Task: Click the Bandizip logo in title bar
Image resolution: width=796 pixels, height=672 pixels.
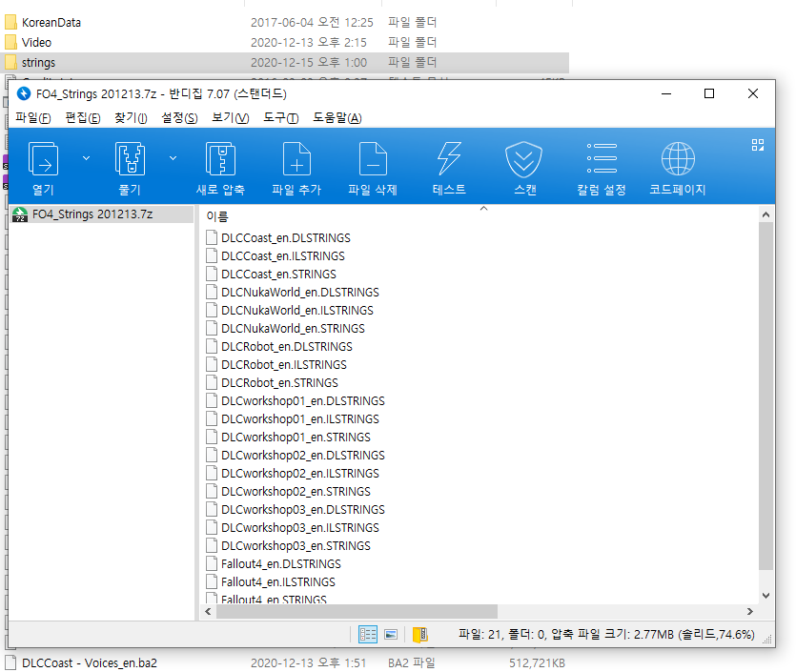Action: tap(24, 94)
